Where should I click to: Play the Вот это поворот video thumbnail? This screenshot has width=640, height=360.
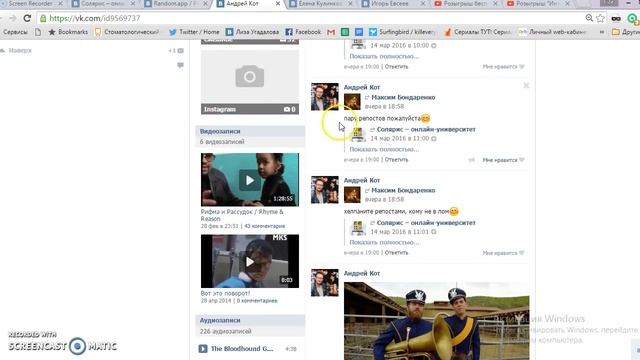point(250,261)
